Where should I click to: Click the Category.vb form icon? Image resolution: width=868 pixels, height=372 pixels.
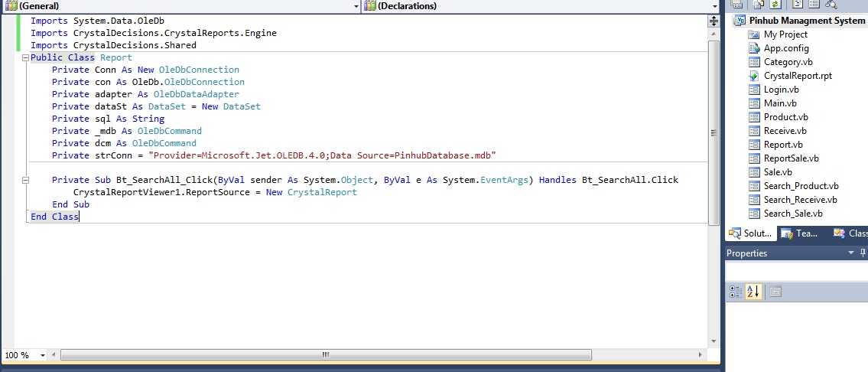753,62
